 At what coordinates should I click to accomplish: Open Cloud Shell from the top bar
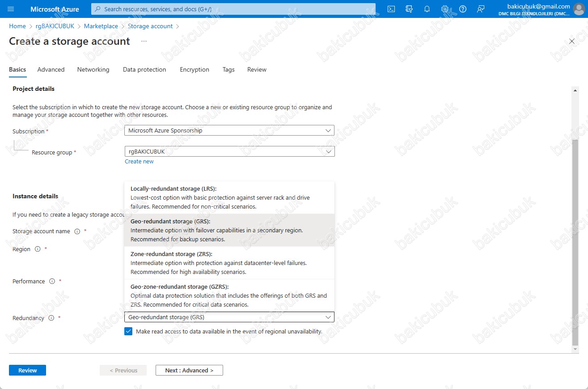click(x=391, y=9)
